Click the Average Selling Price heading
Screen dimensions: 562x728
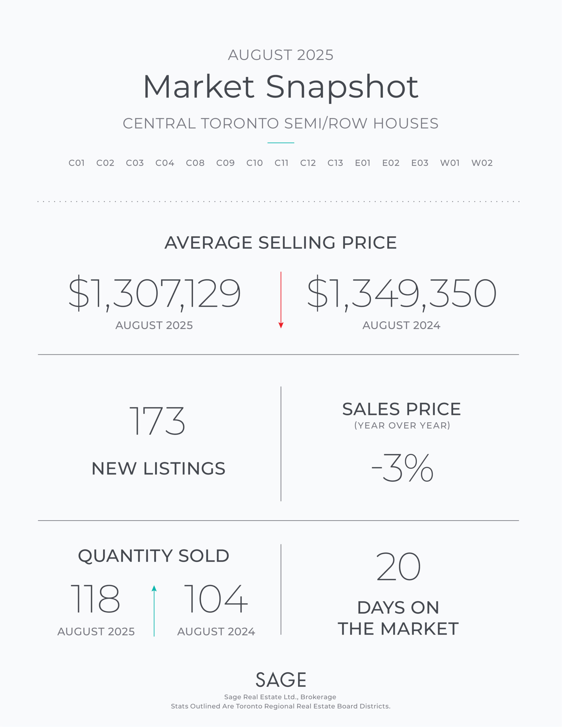click(281, 242)
